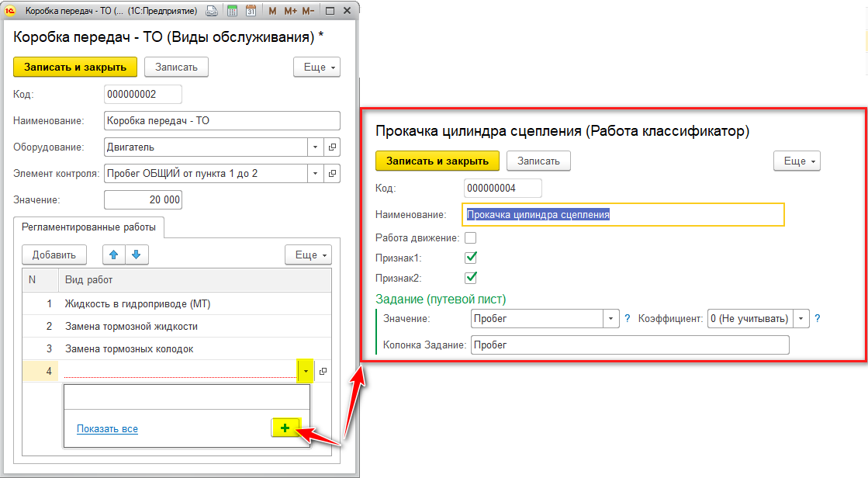Click green plus to create new work
Image resolution: width=868 pixels, height=478 pixels.
tap(285, 428)
